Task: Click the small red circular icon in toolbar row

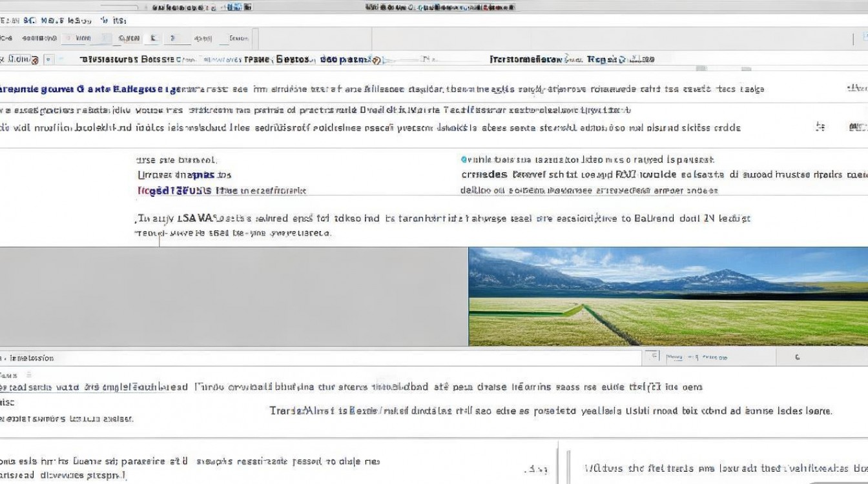Action: tap(34, 60)
